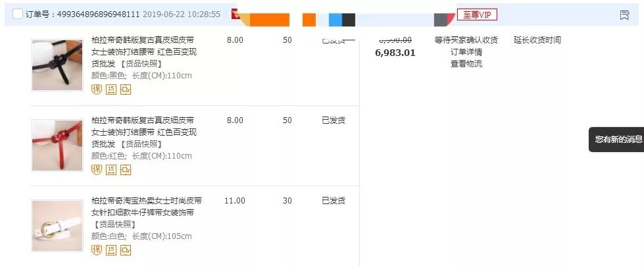Click the third service badge on white belt item
This screenshot has width=644, height=266.
click(126, 250)
